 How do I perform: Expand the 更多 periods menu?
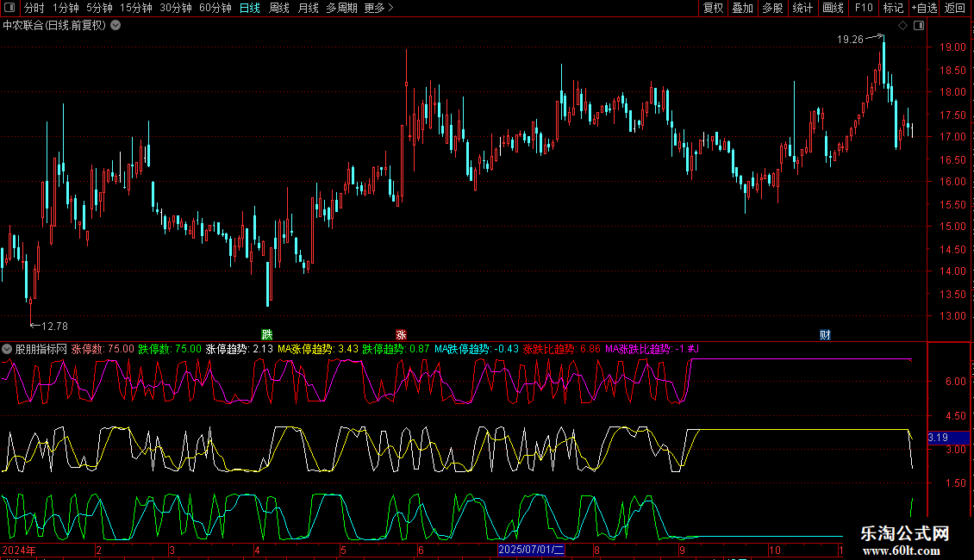tap(378, 8)
